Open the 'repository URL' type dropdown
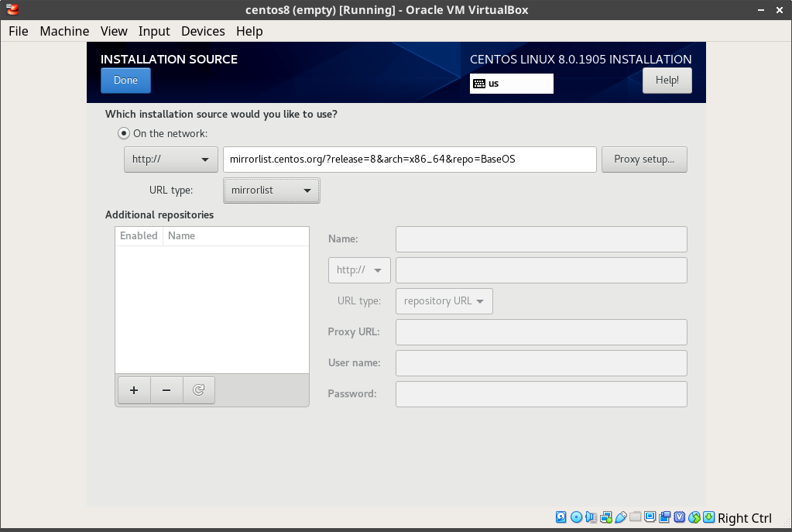This screenshot has width=792, height=532. tap(444, 301)
